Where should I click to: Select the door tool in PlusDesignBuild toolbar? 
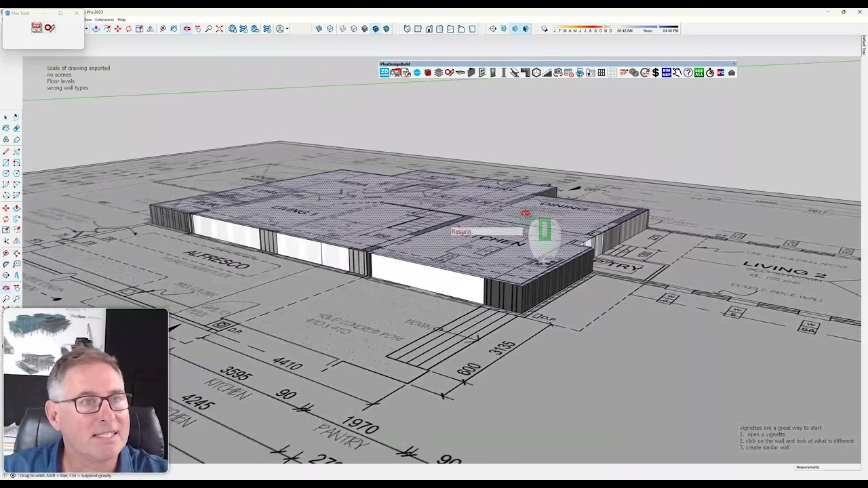click(x=493, y=73)
